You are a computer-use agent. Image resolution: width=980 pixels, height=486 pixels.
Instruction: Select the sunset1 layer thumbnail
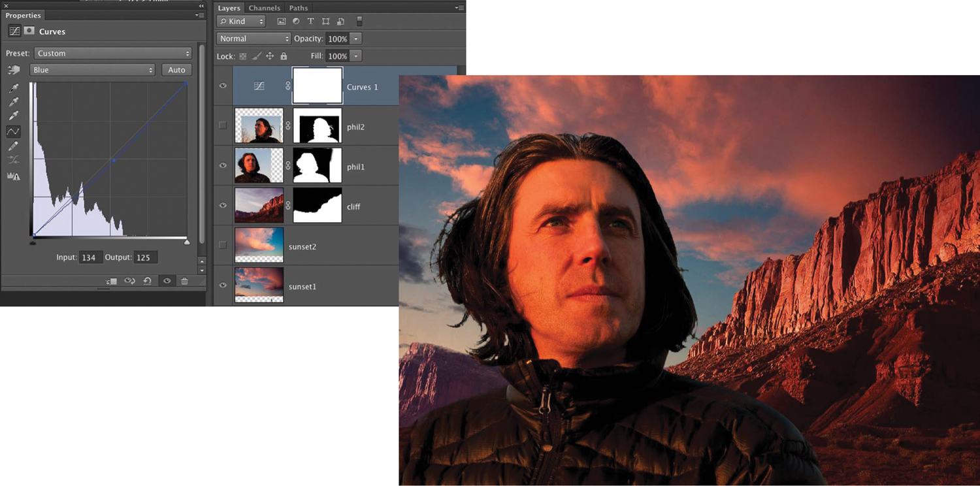point(259,285)
